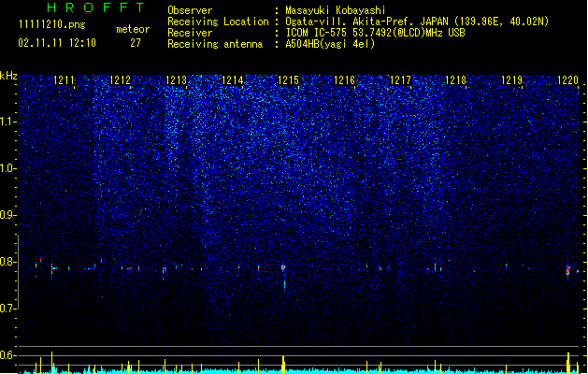Click the A504HB(yagi 4el) antenna text
588x374 pixels.
[330, 44]
